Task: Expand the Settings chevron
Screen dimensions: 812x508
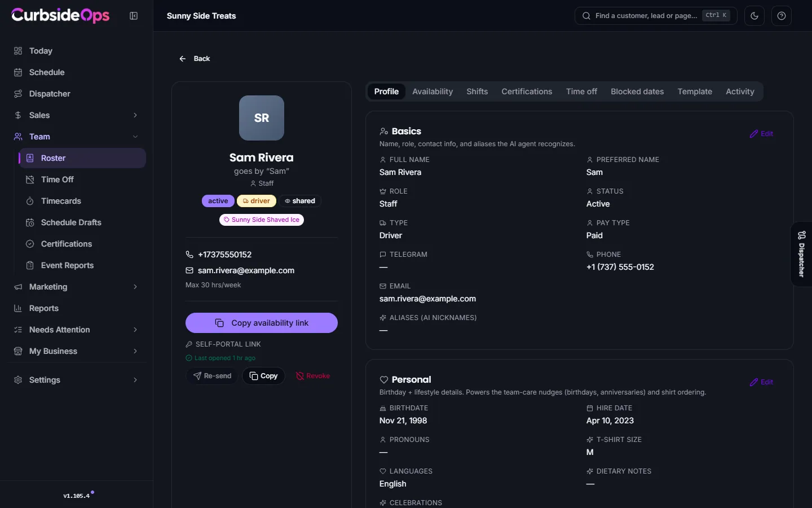Action: point(135,380)
